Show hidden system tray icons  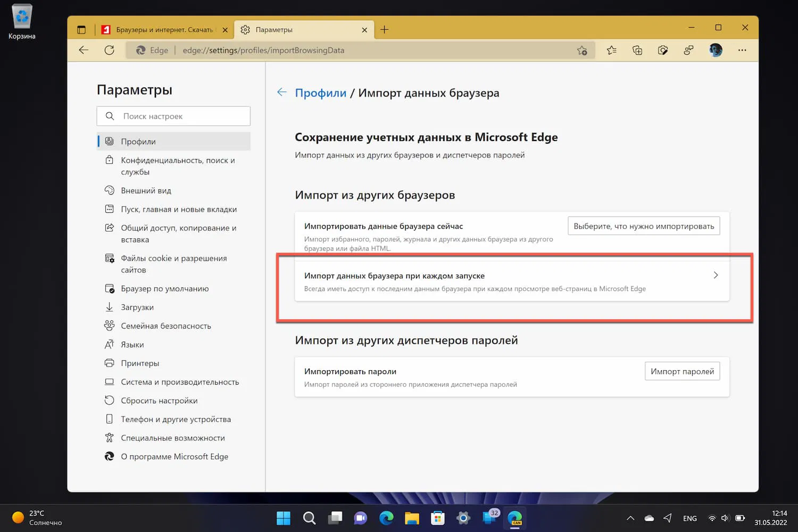[630, 518]
